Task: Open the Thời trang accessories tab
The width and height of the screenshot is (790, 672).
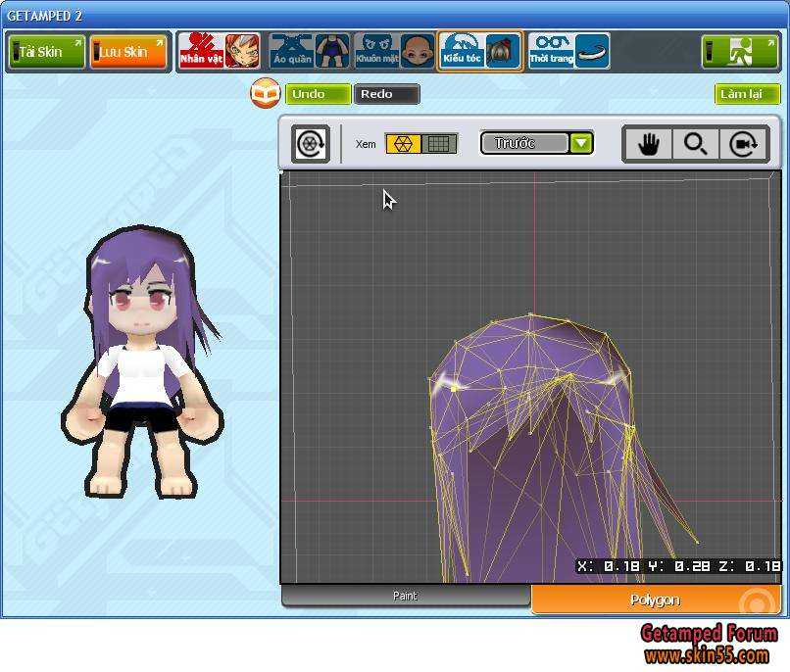Action: pyautogui.click(x=568, y=50)
